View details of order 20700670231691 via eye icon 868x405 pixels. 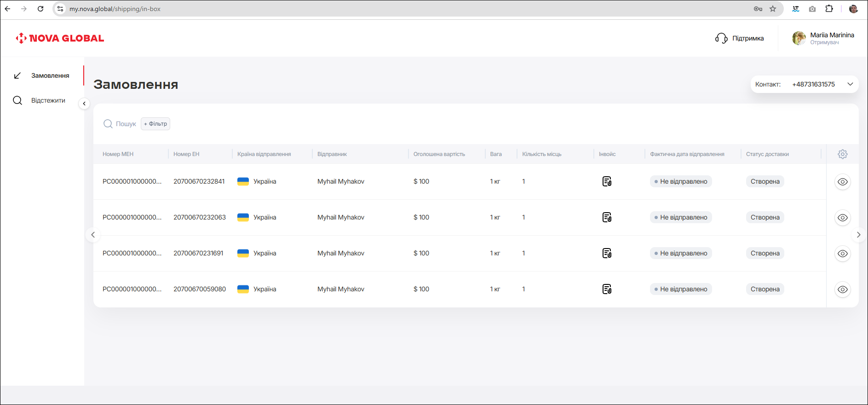click(x=843, y=254)
